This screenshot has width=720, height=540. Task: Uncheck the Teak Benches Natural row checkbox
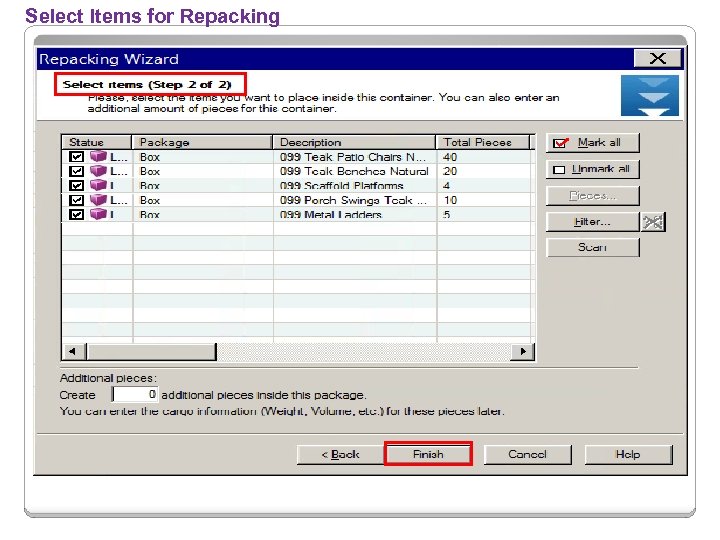(76, 171)
